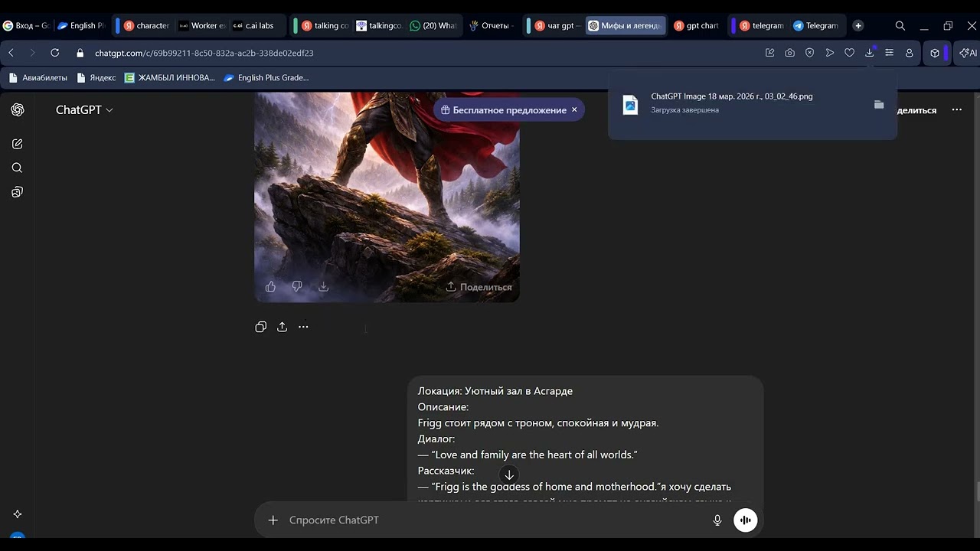Search tabs with magnifier in title bar
980x551 pixels.
point(900,25)
